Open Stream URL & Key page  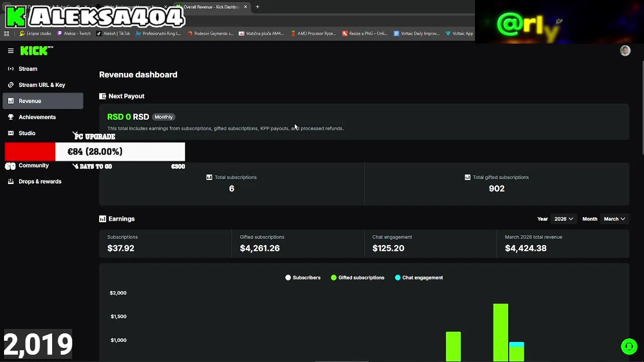point(43,85)
